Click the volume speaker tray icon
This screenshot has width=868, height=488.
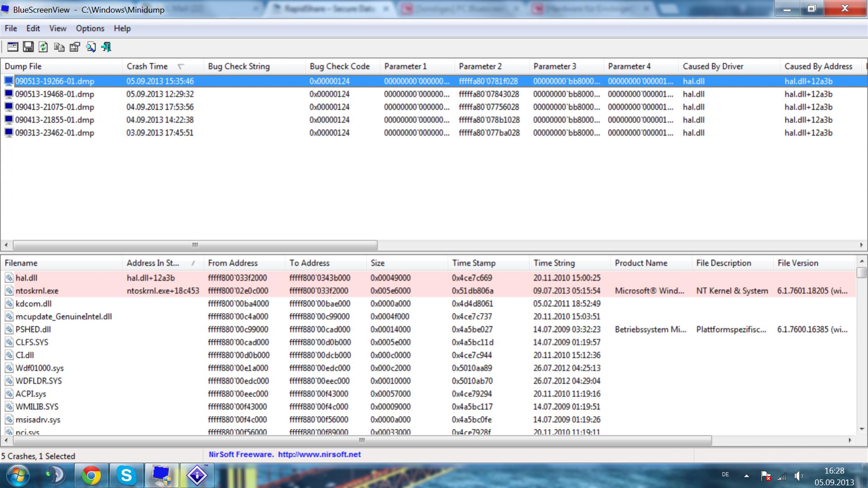pos(799,476)
